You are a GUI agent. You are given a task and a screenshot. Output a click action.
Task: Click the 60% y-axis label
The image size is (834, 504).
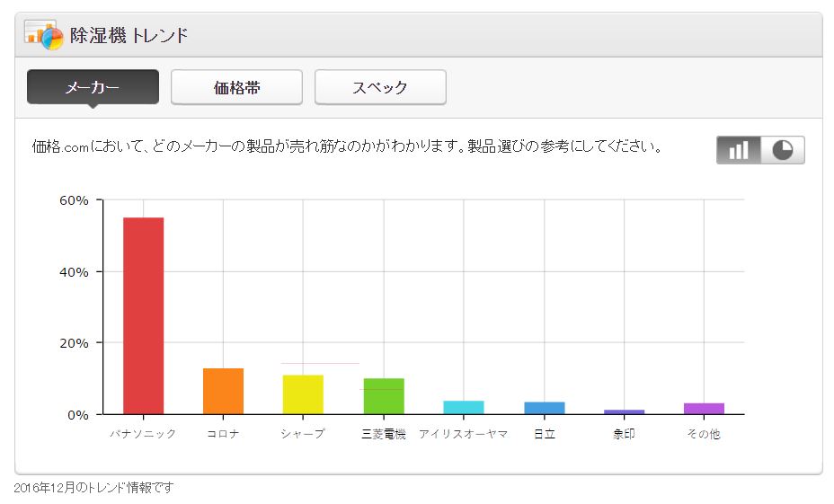(74, 200)
